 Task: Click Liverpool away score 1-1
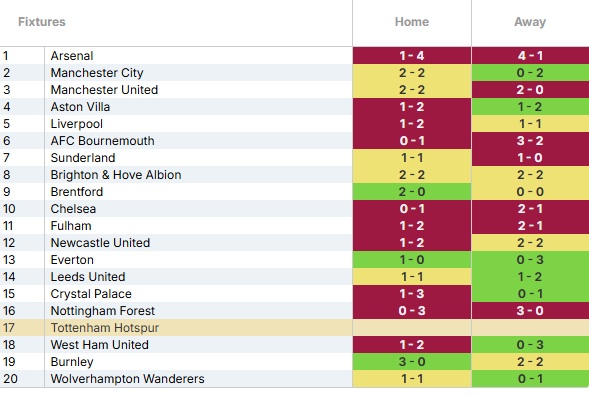click(530, 124)
